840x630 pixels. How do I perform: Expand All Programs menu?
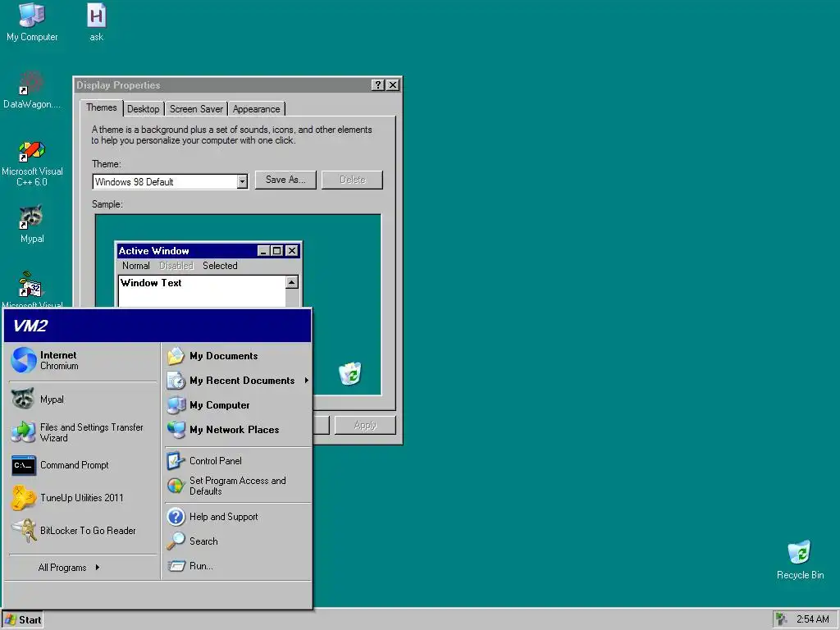point(69,568)
